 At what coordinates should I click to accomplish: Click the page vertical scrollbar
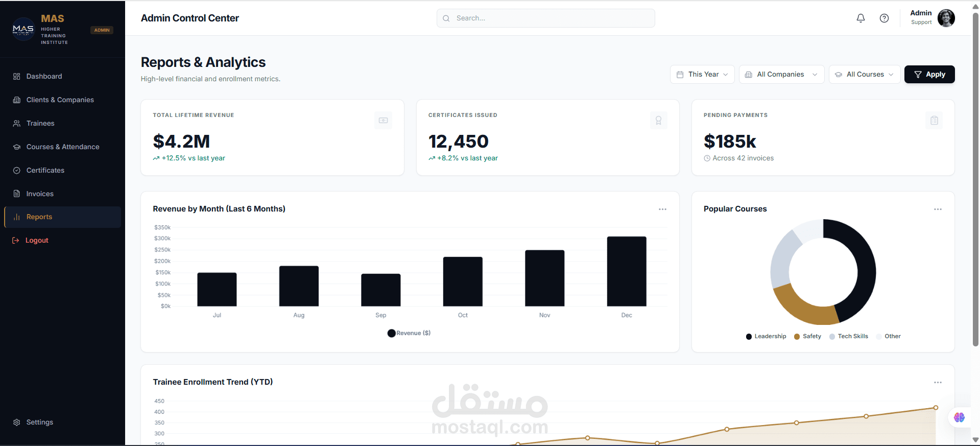(975, 179)
